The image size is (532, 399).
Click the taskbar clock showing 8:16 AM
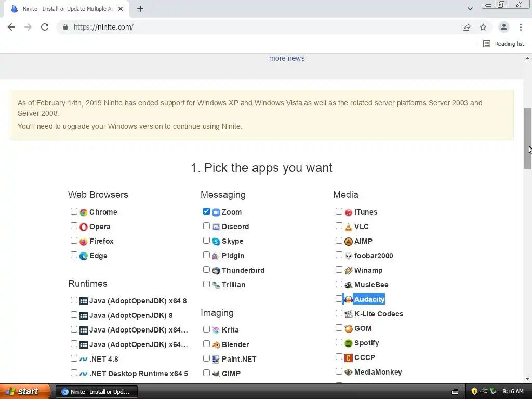tap(513, 392)
